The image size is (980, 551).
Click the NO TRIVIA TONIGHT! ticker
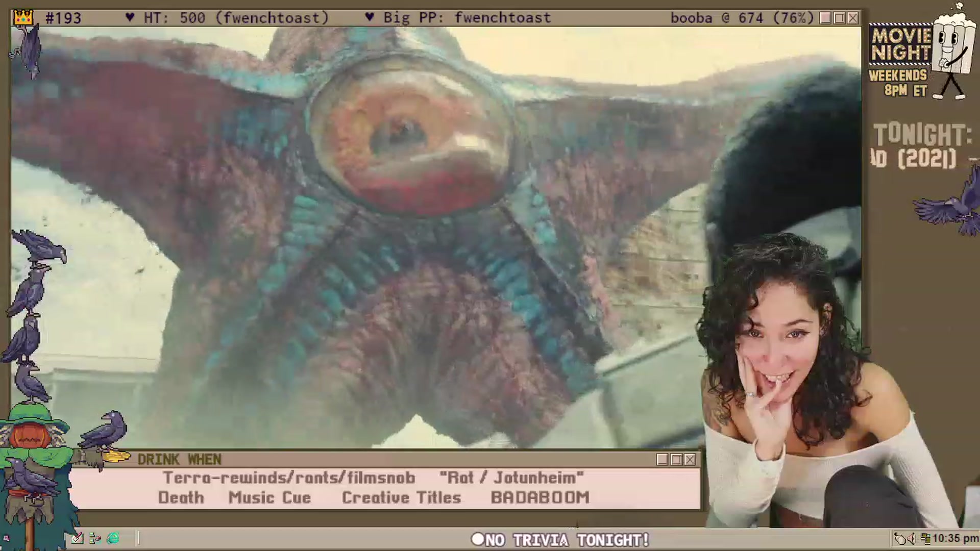[560, 540]
